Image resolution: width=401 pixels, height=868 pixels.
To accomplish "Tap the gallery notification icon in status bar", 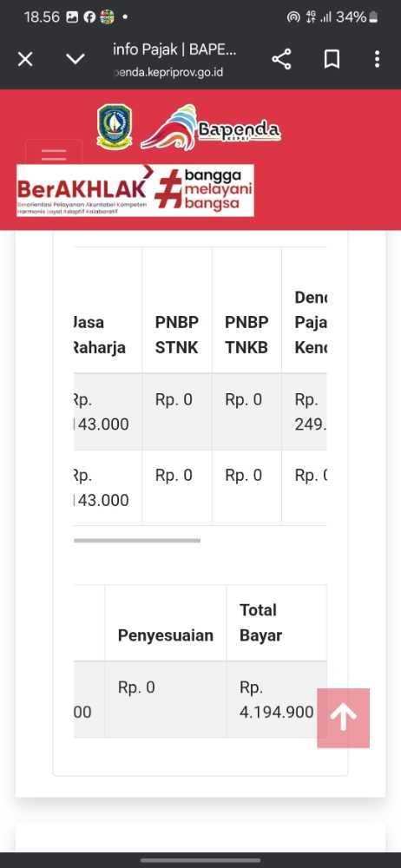I will [72, 17].
